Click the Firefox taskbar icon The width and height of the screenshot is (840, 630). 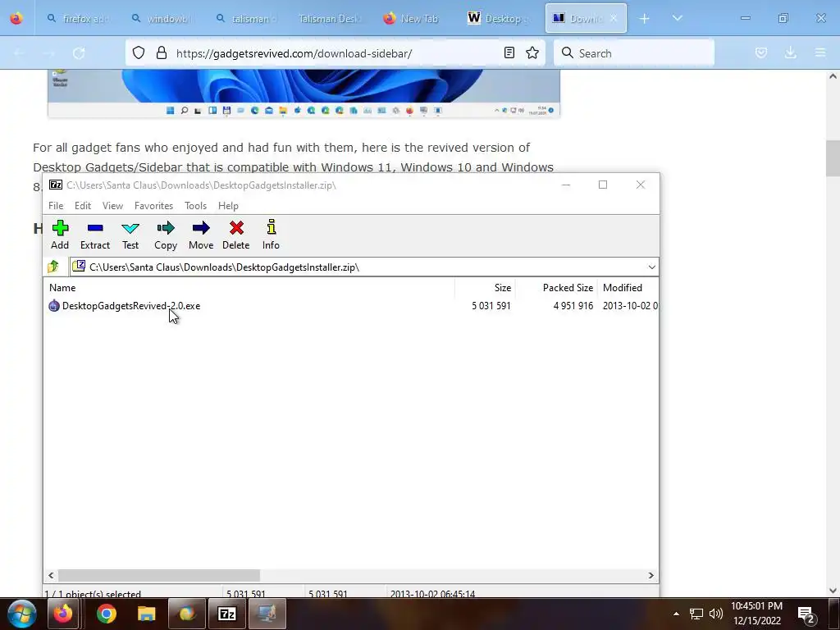(62, 614)
